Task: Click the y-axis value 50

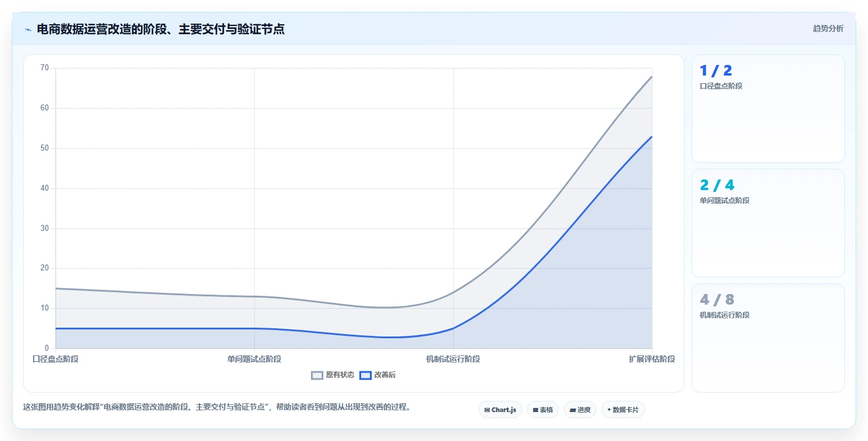Action: coord(45,148)
